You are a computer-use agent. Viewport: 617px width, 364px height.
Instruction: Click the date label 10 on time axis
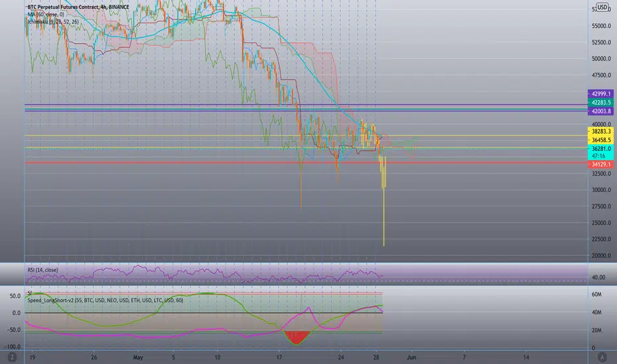[x=217, y=357]
